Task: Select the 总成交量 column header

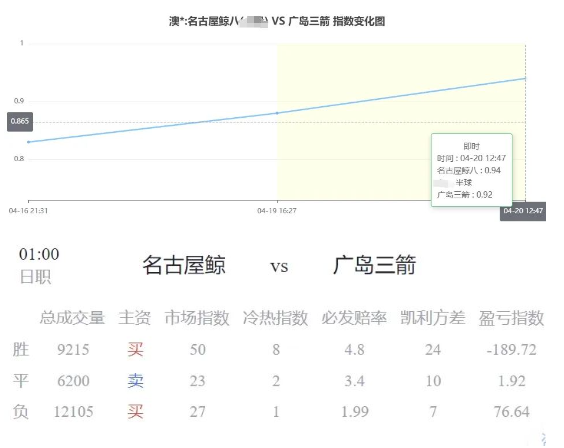Action: pyautogui.click(x=72, y=318)
